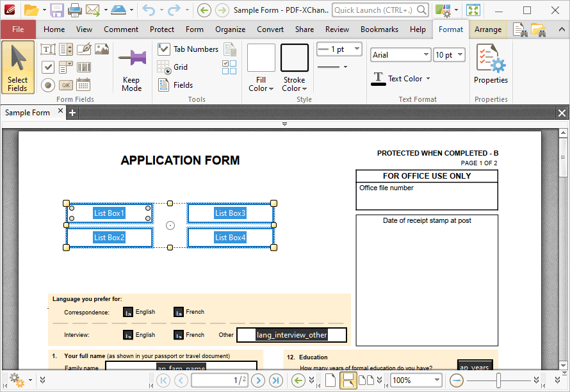Go to next page button

258,380
